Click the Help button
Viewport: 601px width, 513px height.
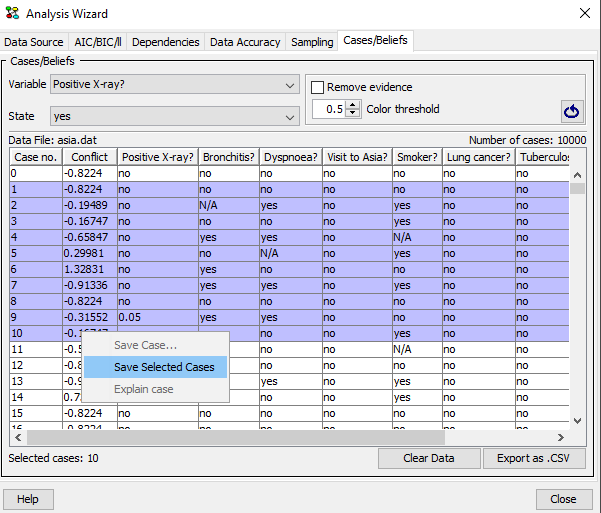pos(28,499)
